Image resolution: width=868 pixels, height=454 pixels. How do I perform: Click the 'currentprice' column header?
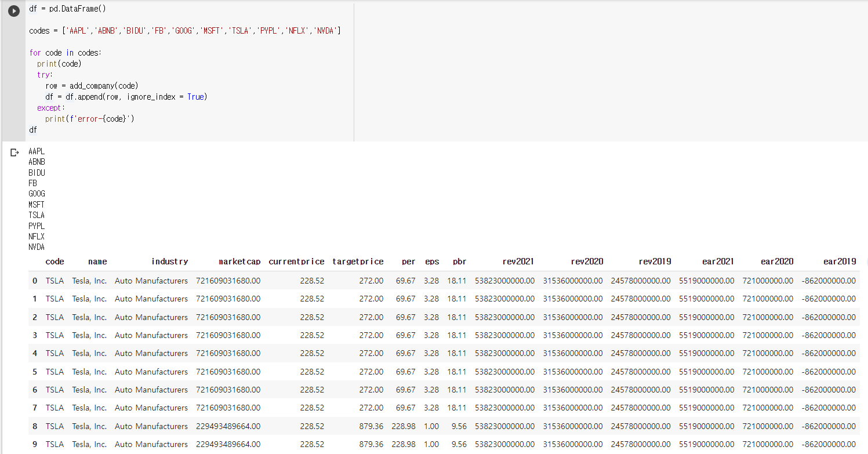(x=296, y=261)
